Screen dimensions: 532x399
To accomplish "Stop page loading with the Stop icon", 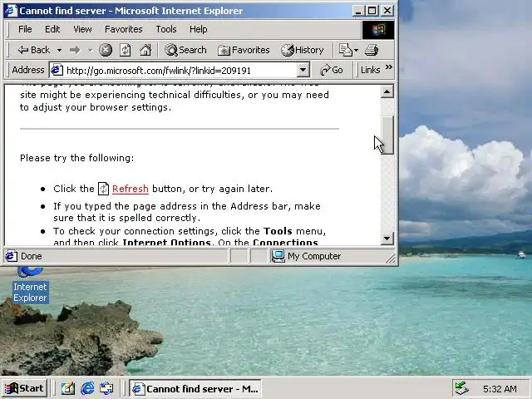I will pyautogui.click(x=106, y=50).
